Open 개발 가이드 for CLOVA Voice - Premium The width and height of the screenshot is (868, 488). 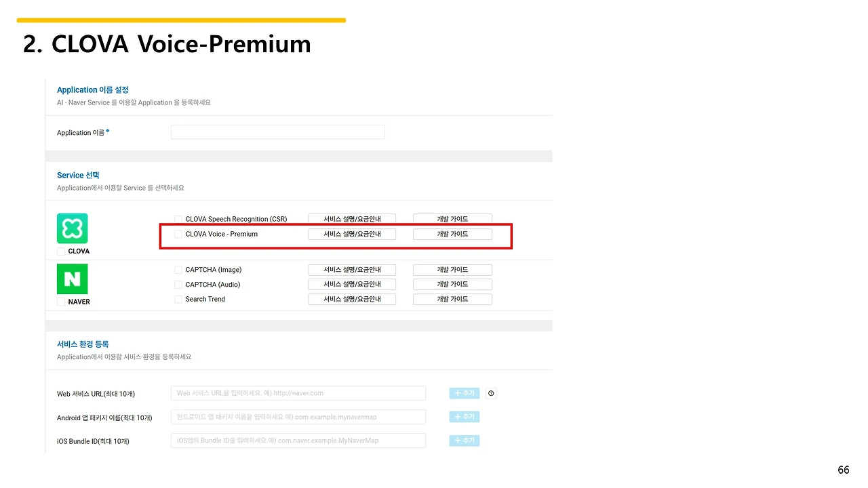click(x=452, y=234)
